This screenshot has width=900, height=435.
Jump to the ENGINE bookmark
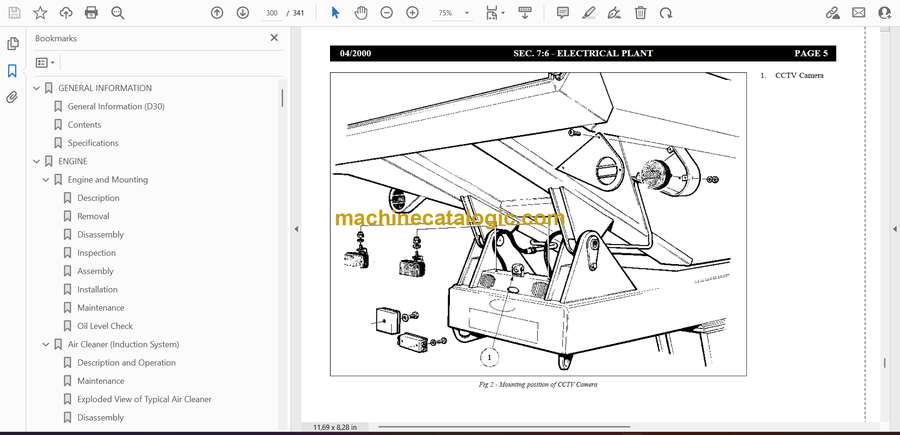(x=73, y=161)
